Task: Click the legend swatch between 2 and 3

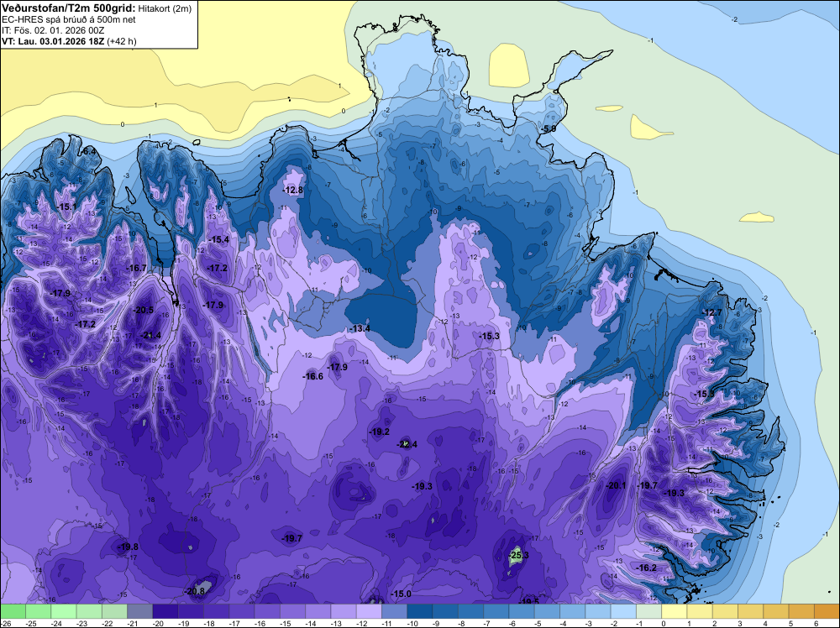Action: tap(726, 611)
